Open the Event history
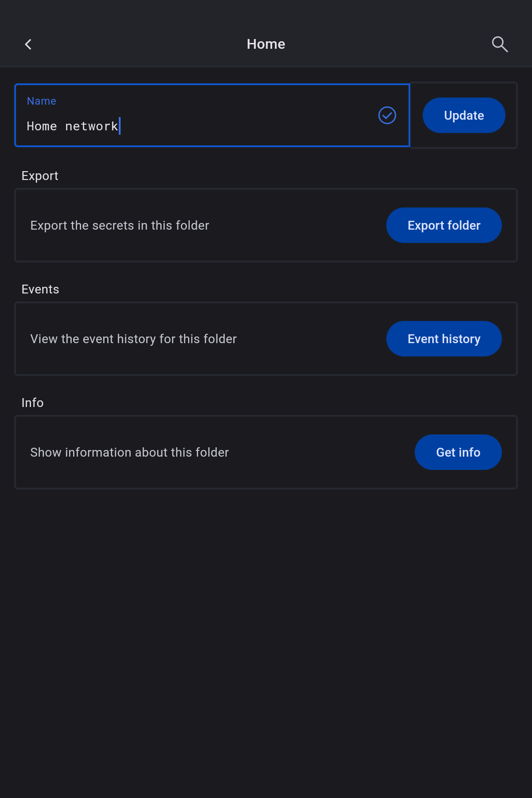Viewport: 532px width, 798px height. [444, 339]
